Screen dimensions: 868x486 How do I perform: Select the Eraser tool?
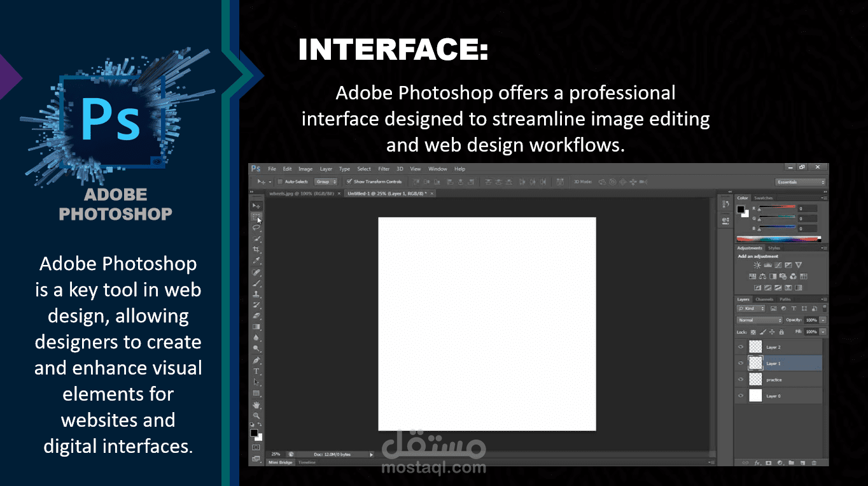pos(256,315)
